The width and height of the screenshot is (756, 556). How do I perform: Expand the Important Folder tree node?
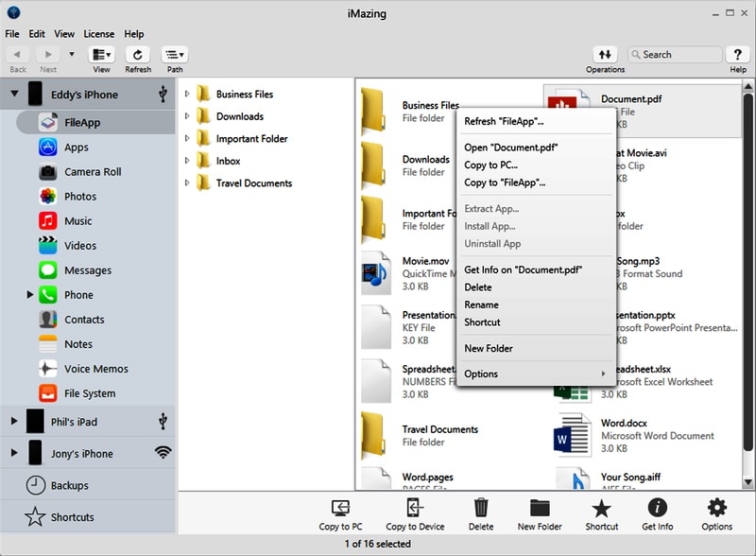(187, 138)
